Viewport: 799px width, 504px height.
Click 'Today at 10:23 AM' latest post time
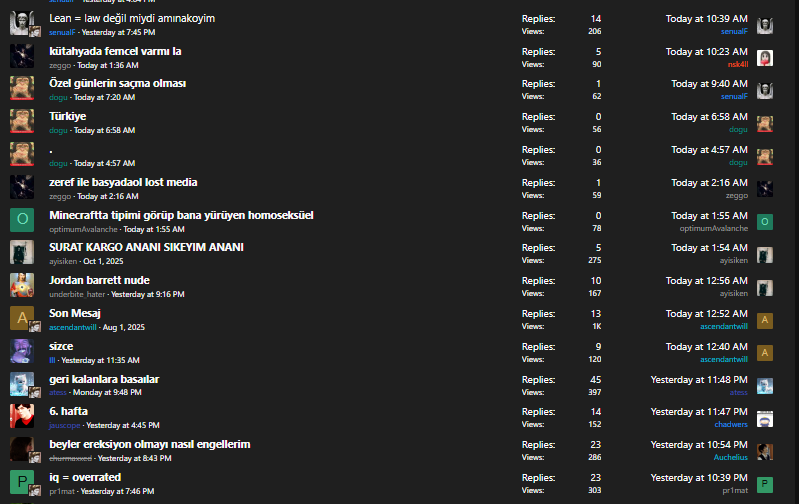pyautogui.click(x=706, y=51)
